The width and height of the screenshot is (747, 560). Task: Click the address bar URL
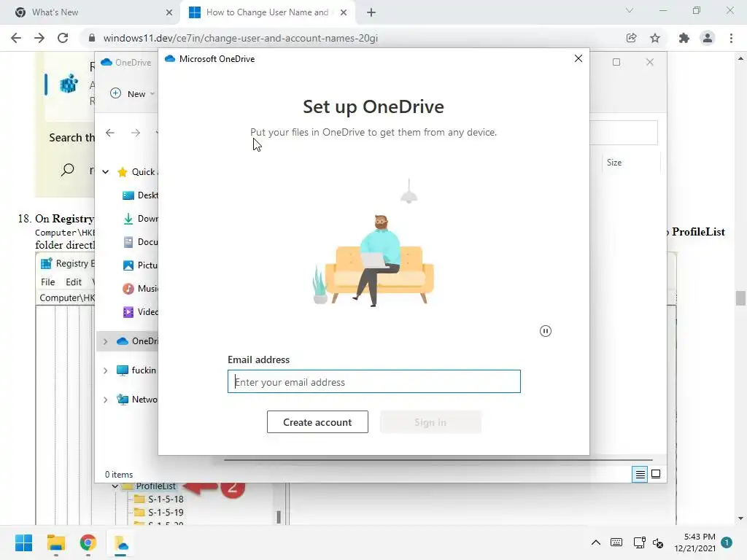pos(241,38)
